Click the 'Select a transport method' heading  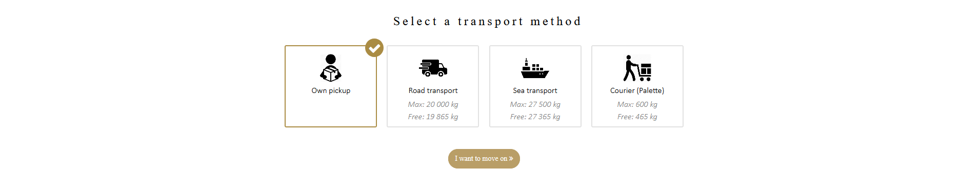(487, 22)
